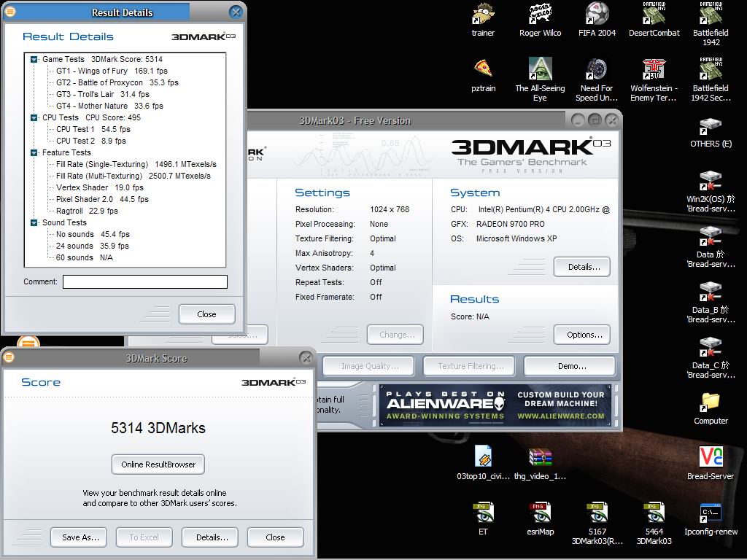The image size is (747, 560).
Task: Open the Data_C network drive icon
Action: [711, 358]
